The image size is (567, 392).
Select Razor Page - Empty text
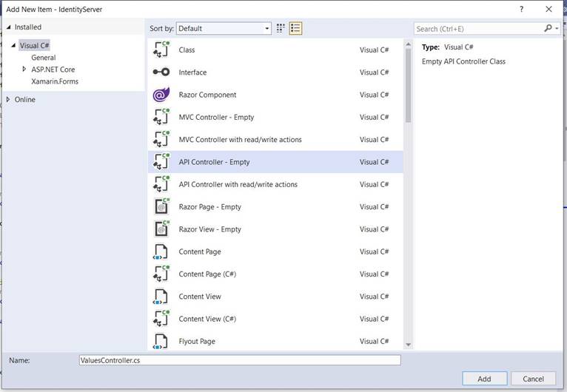pyautogui.click(x=209, y=206)
